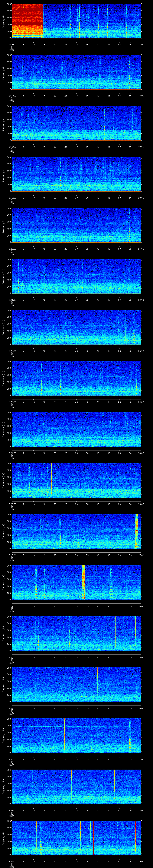Click the "Frequency (Hz)" axis label of the 2:16:00 panel

(x=3, y=21)
